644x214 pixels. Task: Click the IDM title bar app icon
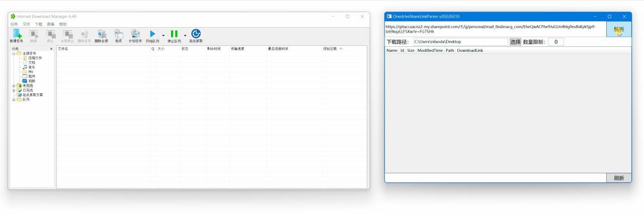(13, 17)
